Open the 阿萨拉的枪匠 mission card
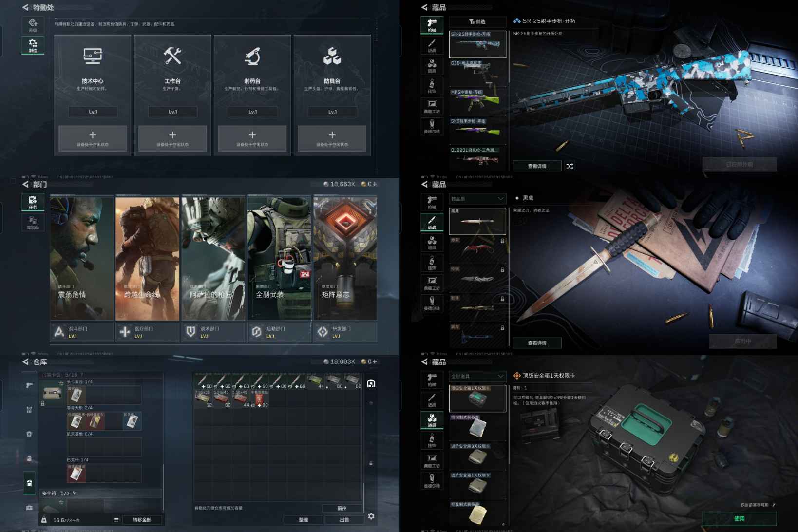 [x=213, y=257]
